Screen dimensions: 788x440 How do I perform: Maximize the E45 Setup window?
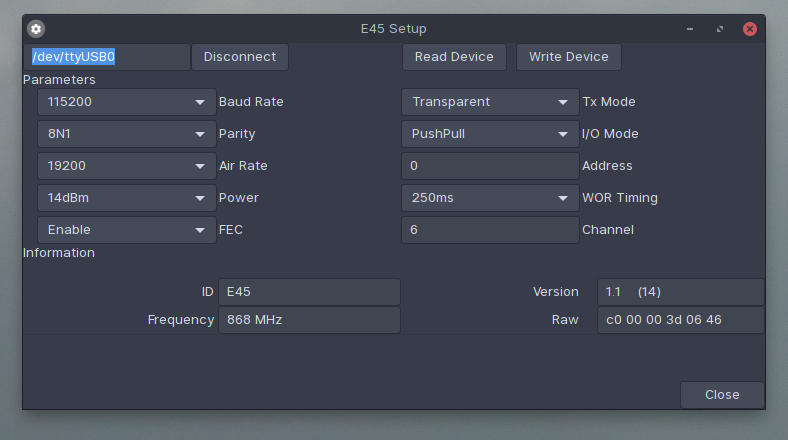(720, 29)
